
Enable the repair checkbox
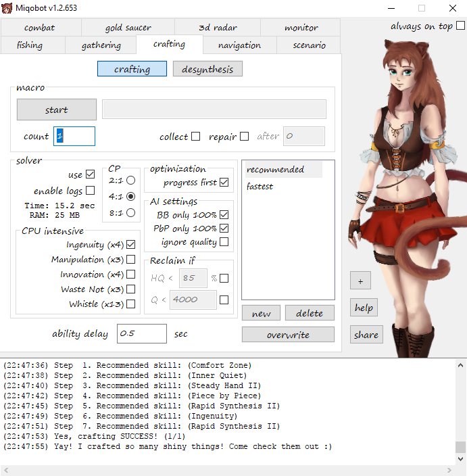click(244, 137)
